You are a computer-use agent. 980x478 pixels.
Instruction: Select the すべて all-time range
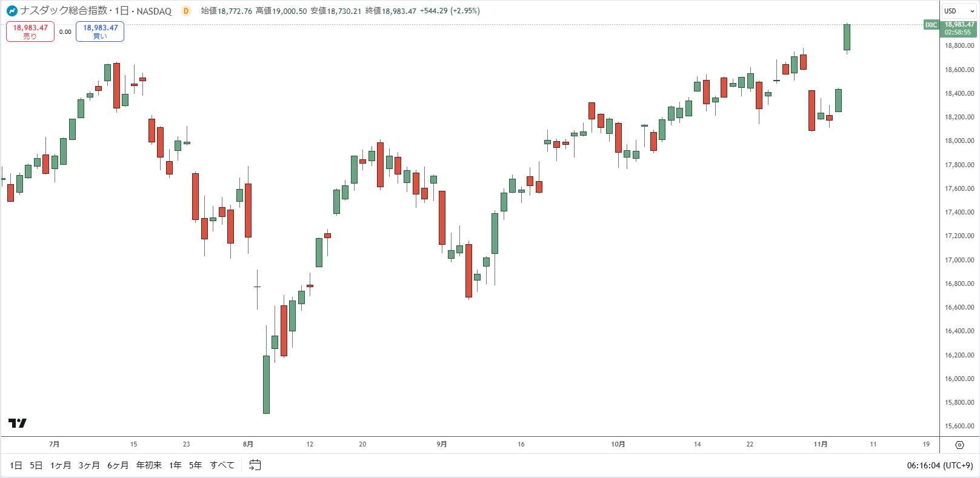pyautogui.click(x=222, y=465)
